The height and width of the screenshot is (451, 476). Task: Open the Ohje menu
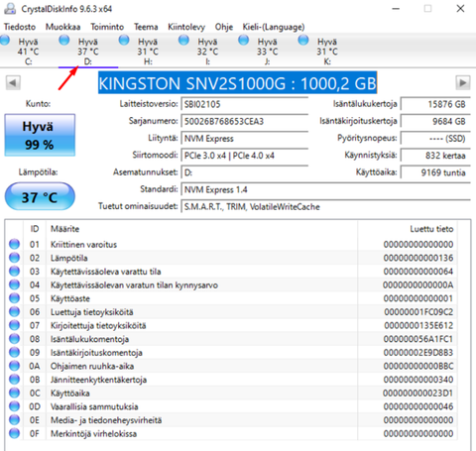pyautogui.click(x=224, y=27)
